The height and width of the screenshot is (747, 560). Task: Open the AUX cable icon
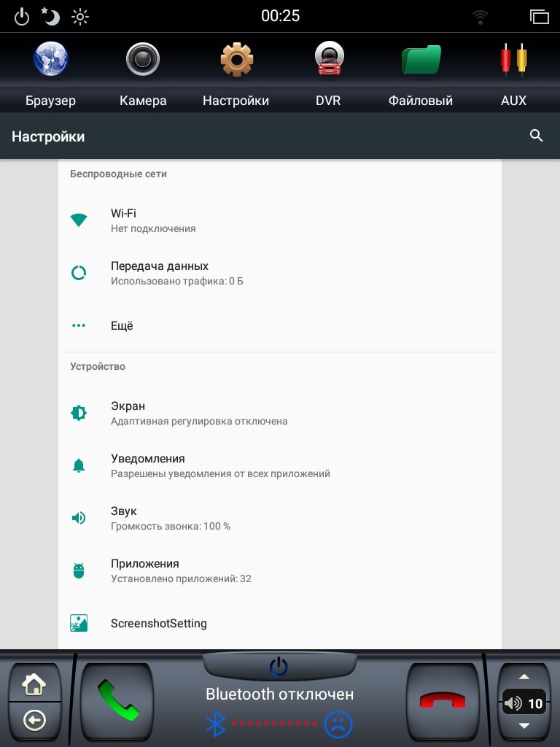513,59
